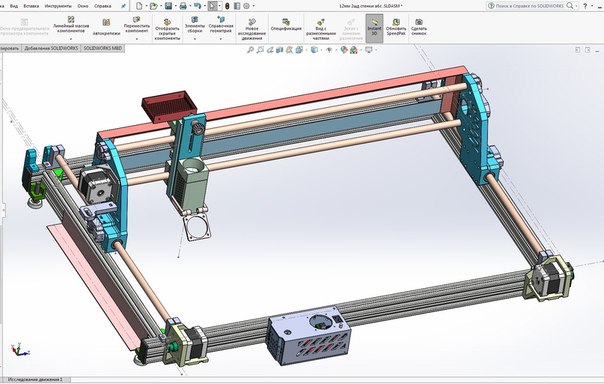604x384 pixels.
Task: Click Edit Appearance color-ball icon
Action: click(344, 50)
